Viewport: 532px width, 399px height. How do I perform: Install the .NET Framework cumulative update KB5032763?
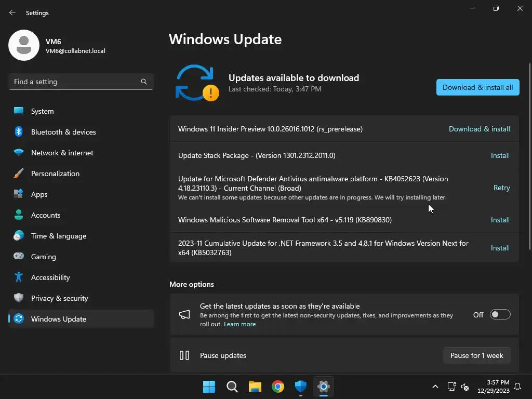click(x=500, y=248)
